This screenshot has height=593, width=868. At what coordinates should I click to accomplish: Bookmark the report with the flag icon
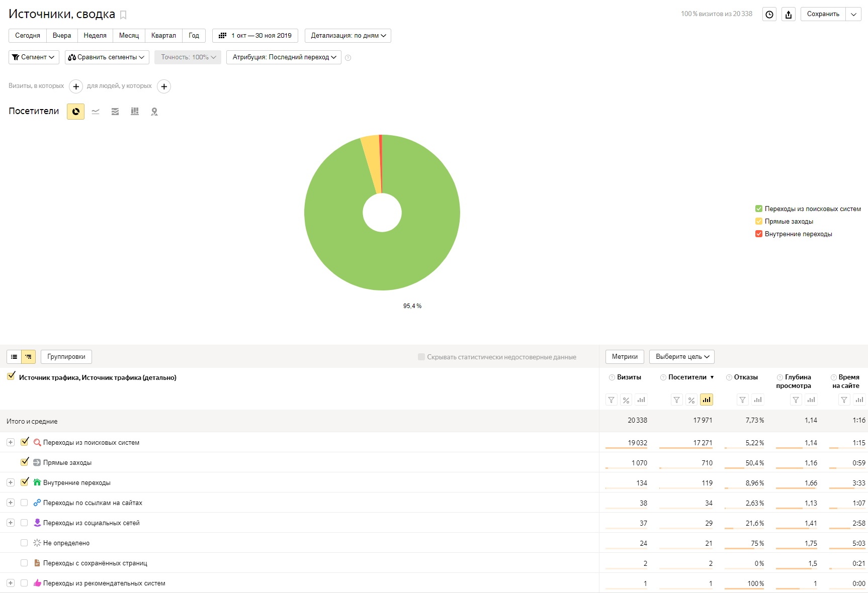[123, 15]
